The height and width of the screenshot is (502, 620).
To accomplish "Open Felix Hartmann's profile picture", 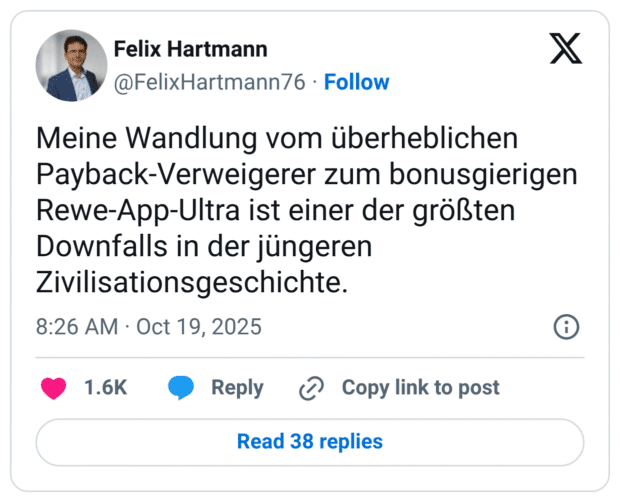I will click(72, 66).
